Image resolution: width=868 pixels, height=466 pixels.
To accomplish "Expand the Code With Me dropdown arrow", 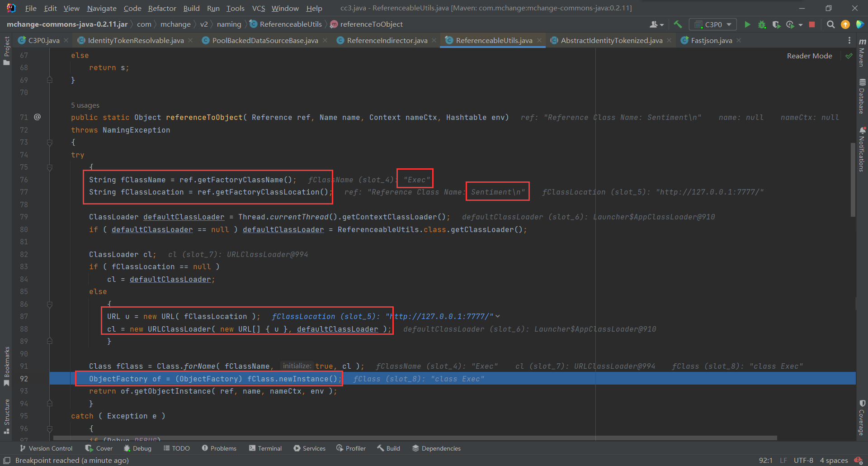I will point(662,25).
